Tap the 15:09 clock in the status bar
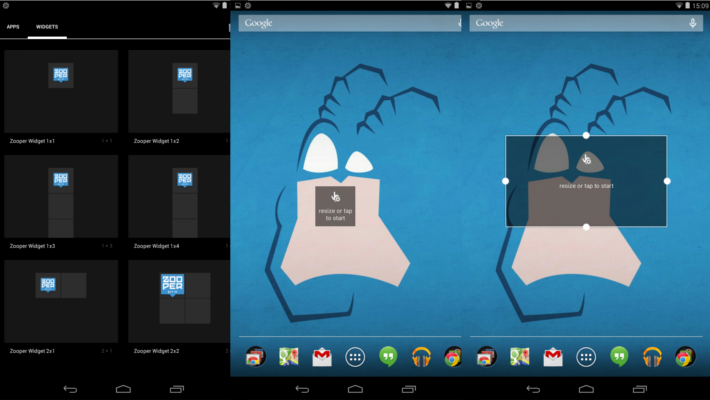 click(700, 5)
